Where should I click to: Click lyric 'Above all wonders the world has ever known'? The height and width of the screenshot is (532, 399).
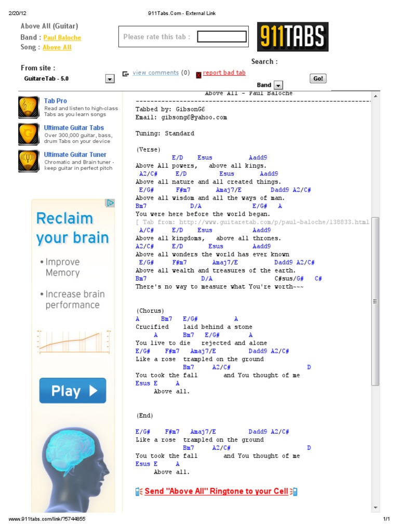click(212, 255)
